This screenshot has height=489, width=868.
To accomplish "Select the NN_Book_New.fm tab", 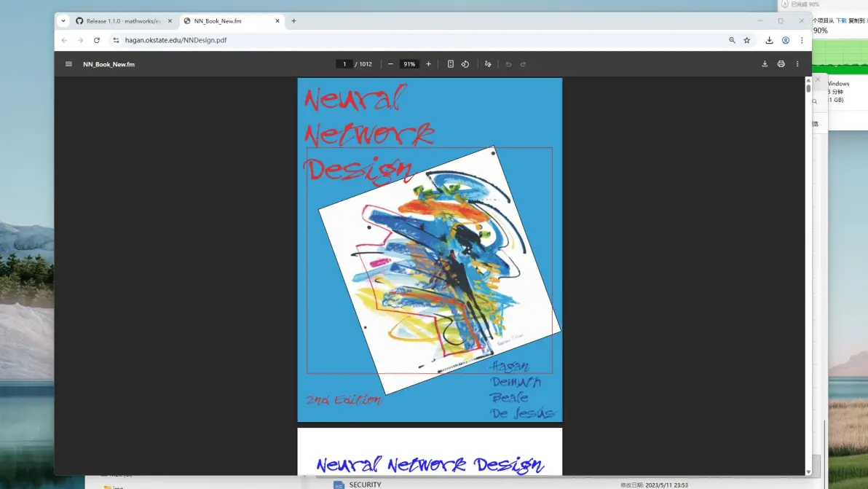I will coord(232,21).
